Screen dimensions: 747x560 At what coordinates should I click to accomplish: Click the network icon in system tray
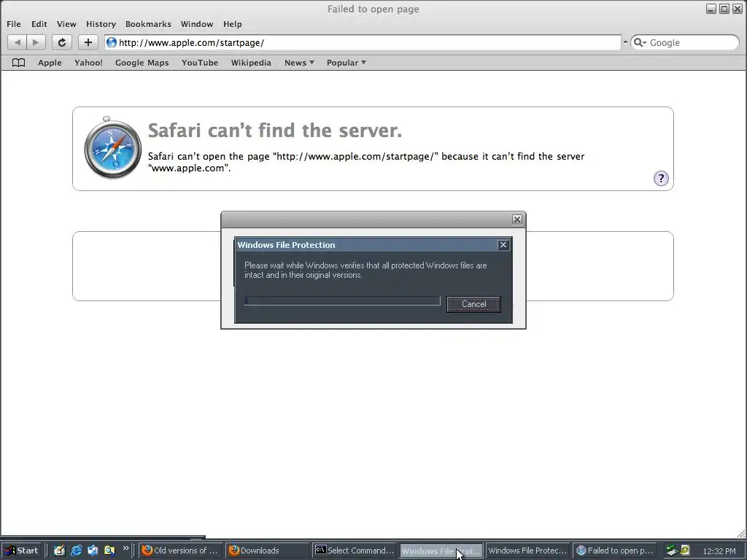672,551
